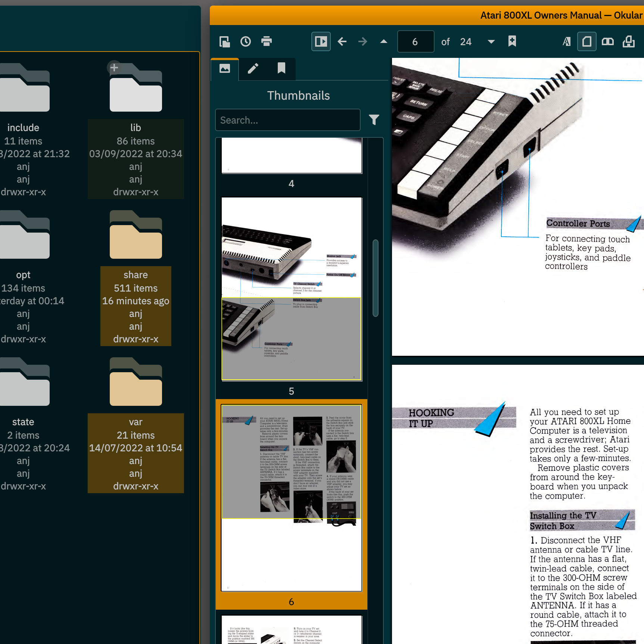Open the var folder in file manager
Image resolution: width=644 pixels, height=644 pixels.
tap(136, 382)
